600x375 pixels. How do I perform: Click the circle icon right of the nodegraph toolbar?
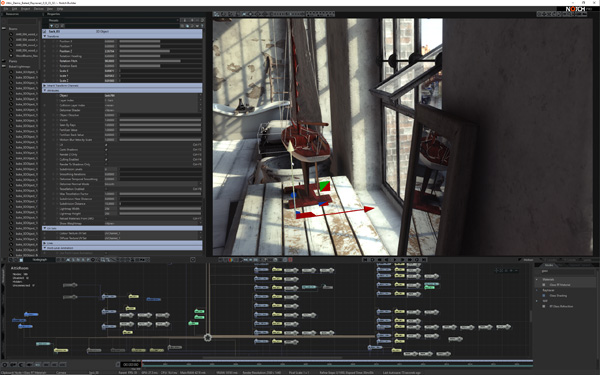(x=193, y=259)
